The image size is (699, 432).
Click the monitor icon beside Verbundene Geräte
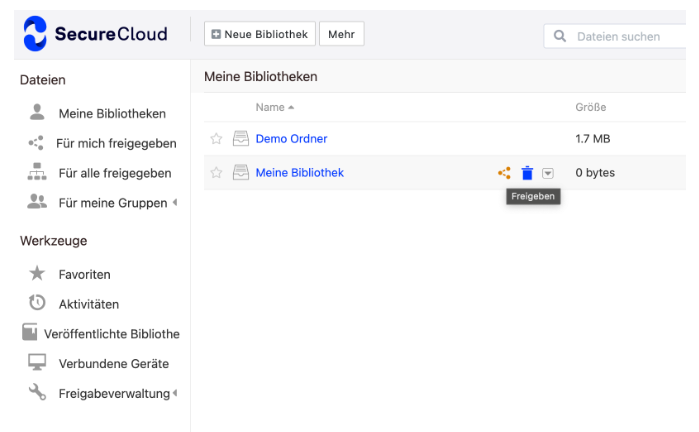(37, 362)
